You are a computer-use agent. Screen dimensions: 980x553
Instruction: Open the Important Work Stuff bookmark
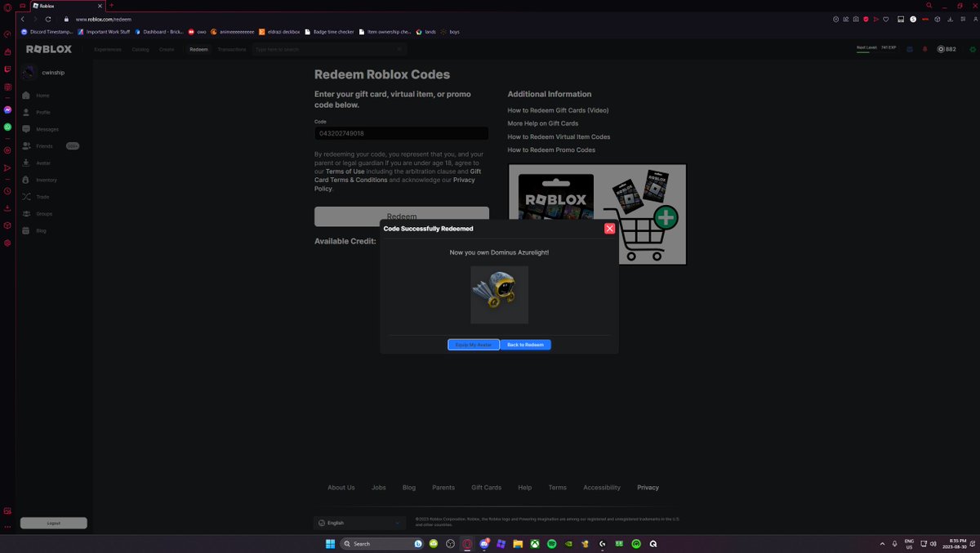click(104, 32)
